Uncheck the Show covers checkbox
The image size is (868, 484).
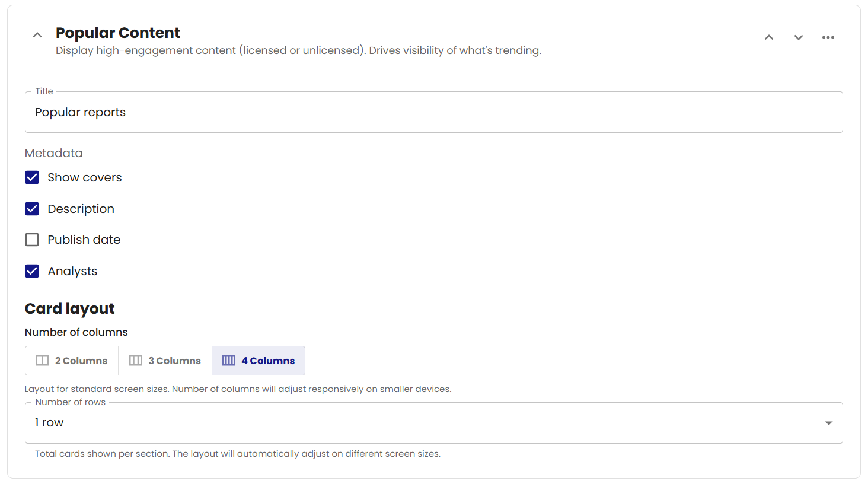32,177
